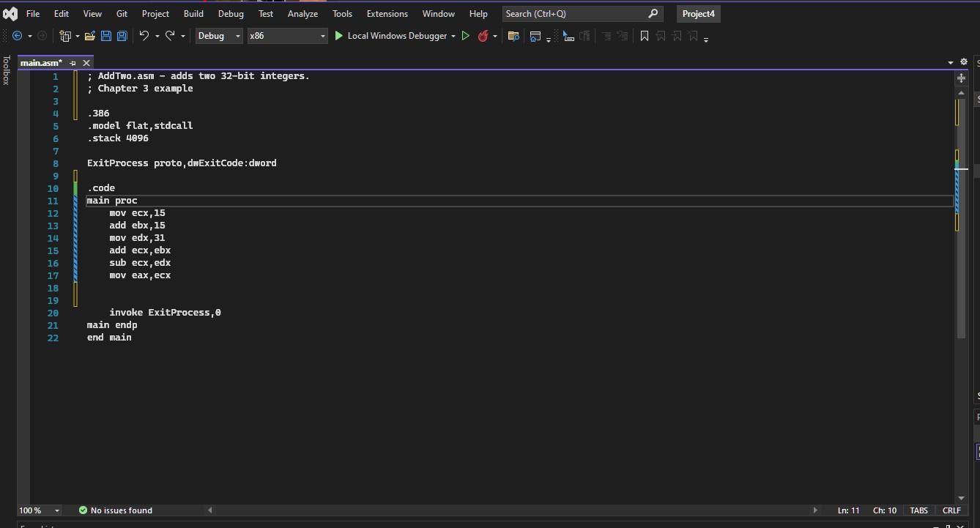Click the Redo icon

click(x=171, y=35)
